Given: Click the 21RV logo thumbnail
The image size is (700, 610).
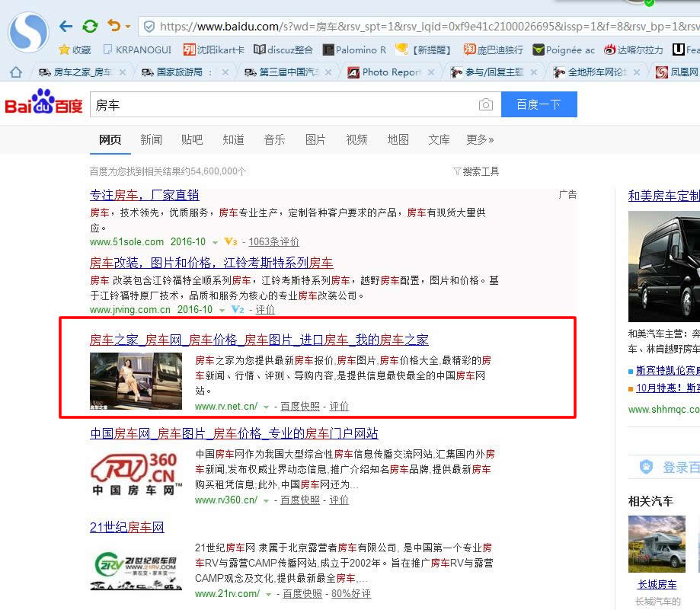Looking at the screenshot, I should click(x=136, y=570).
